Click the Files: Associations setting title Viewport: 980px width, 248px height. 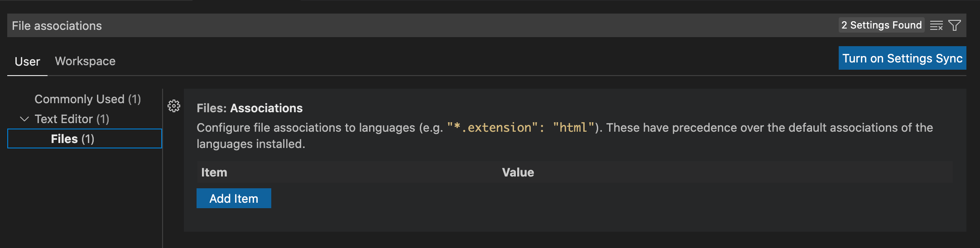pyautogui.click(x=250, y=108)
